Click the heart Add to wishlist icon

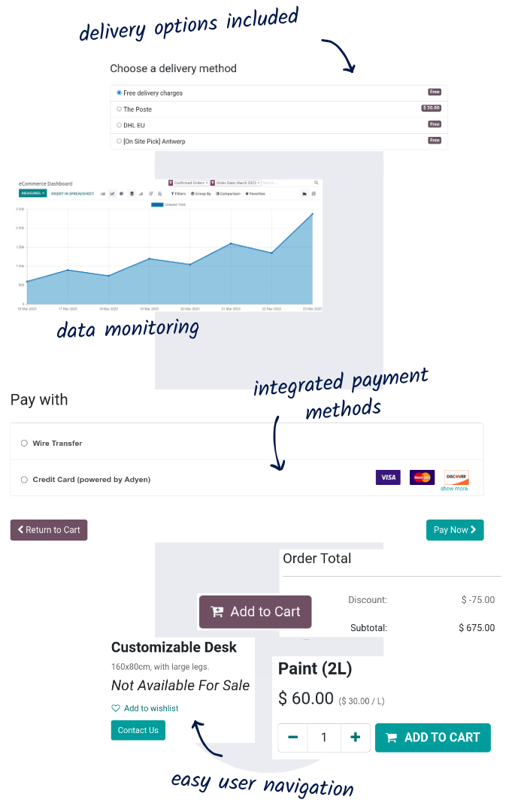tap(116, 708)
